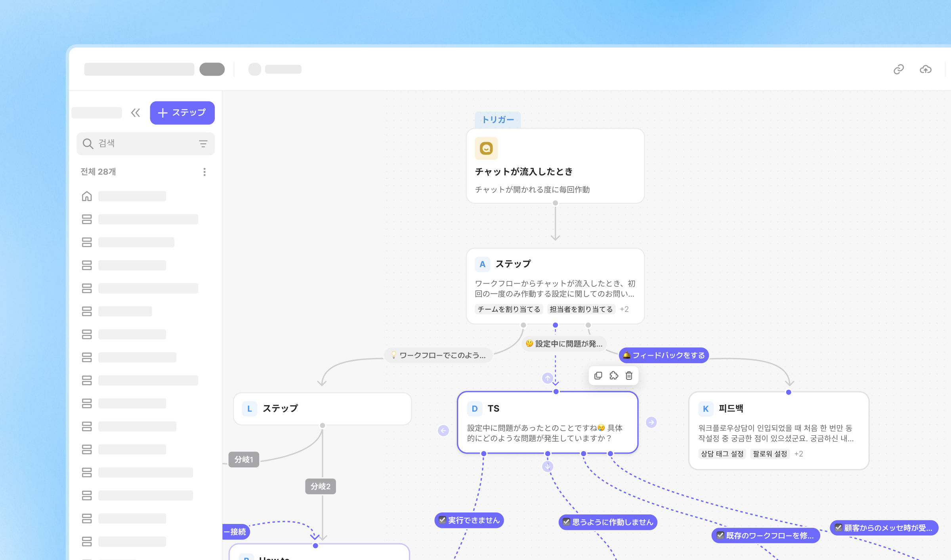Click the '既存のワークフローを修...' checkbox label

point(766,535)
